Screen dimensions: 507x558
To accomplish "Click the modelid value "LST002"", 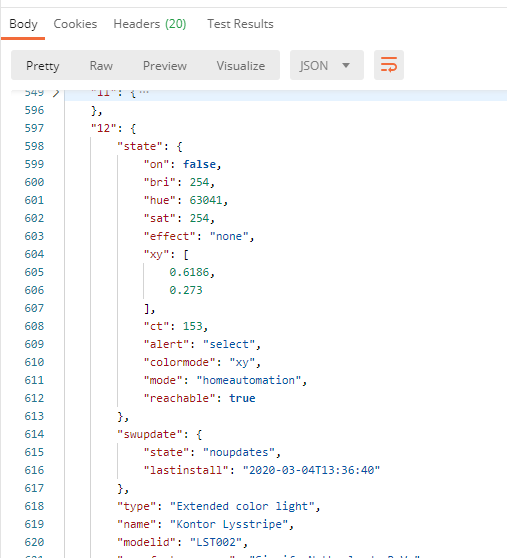I will tap(216, 542).
